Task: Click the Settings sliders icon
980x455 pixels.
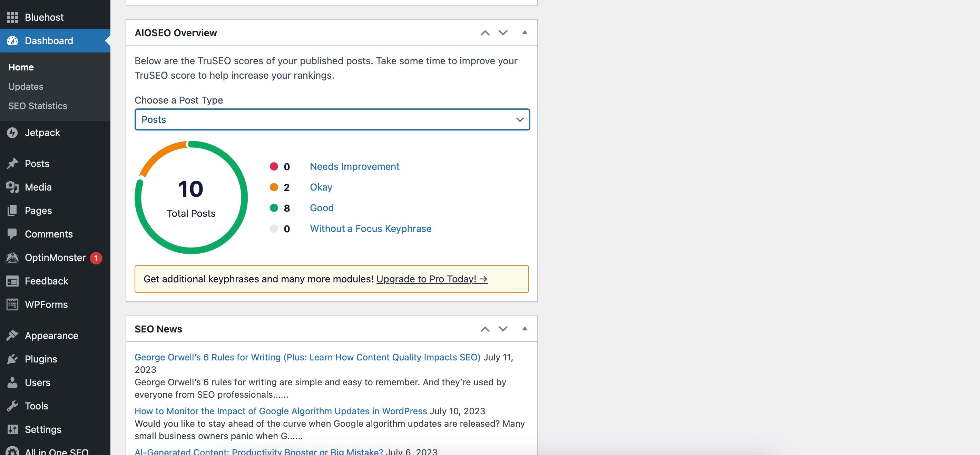Action: coord(12,429)
